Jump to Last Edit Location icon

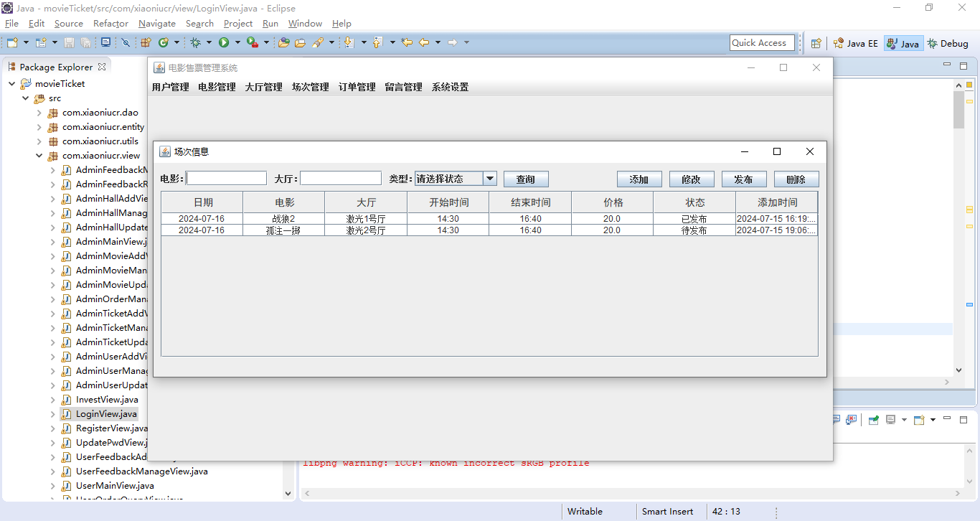point(407,42)
